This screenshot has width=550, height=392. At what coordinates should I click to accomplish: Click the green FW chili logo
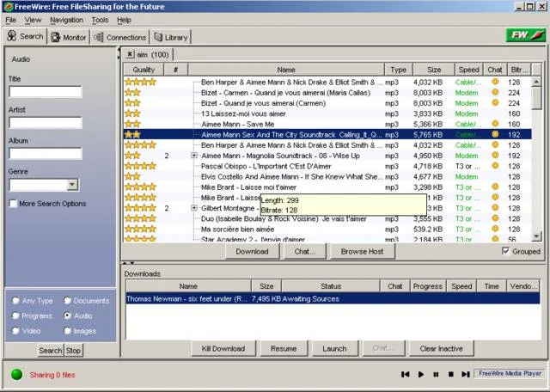click(x=525, y=35)
